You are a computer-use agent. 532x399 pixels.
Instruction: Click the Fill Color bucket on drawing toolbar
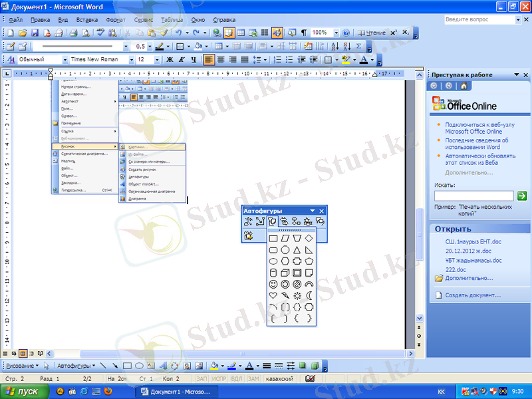(213, 366)
